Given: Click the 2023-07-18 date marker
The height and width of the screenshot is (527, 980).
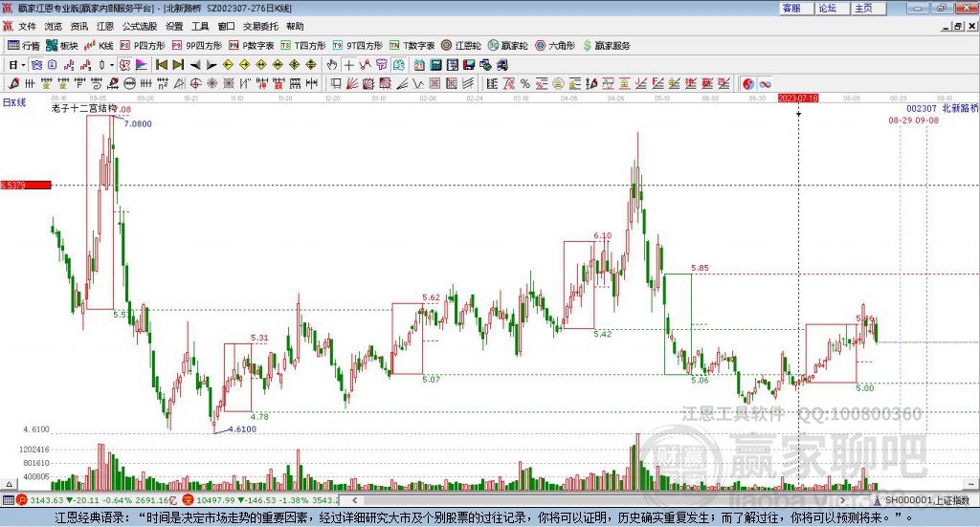Looking at the screenshot, I should click(x=798, y=99).
